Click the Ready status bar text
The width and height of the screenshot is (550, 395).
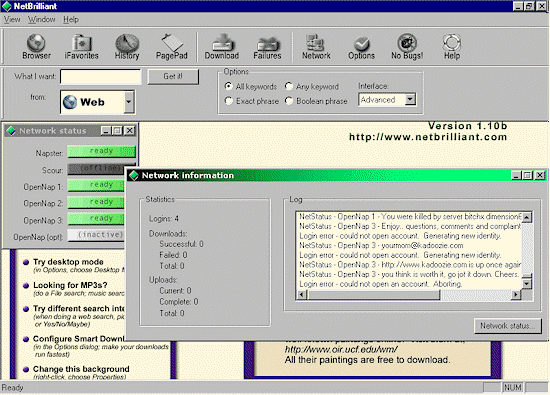13,388
